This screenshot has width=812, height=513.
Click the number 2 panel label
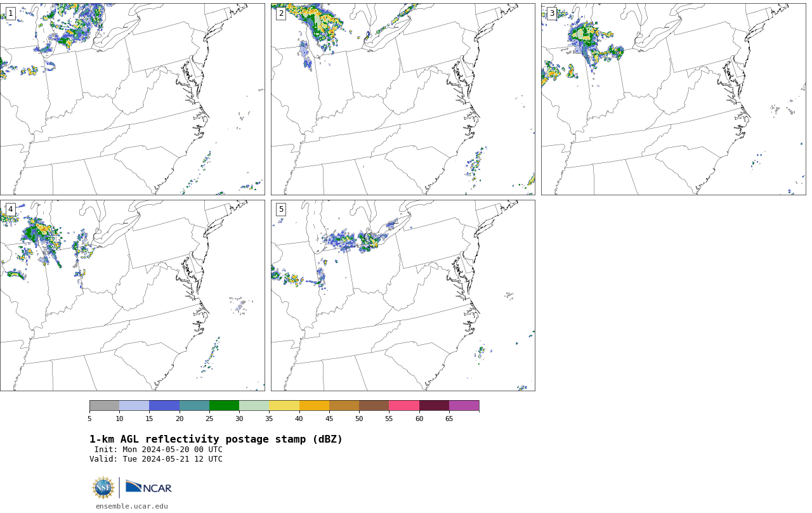click(281, 13)
